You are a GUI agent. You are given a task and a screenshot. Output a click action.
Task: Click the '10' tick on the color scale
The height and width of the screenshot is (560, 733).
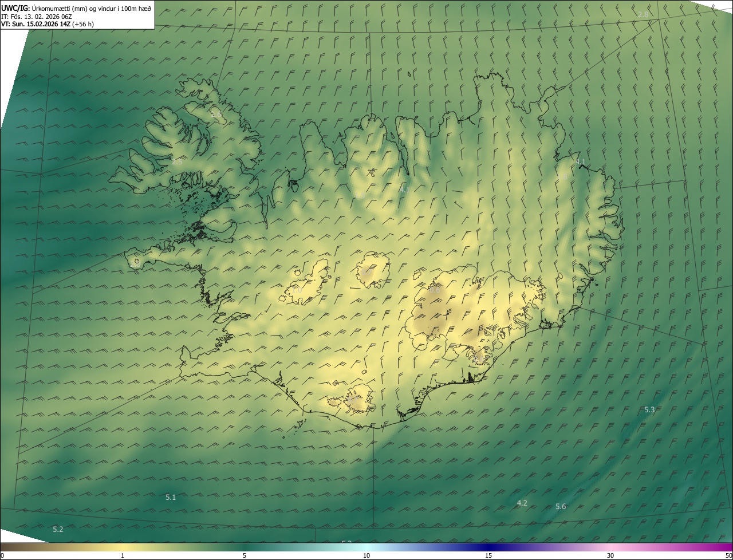[x=366, y=555]
